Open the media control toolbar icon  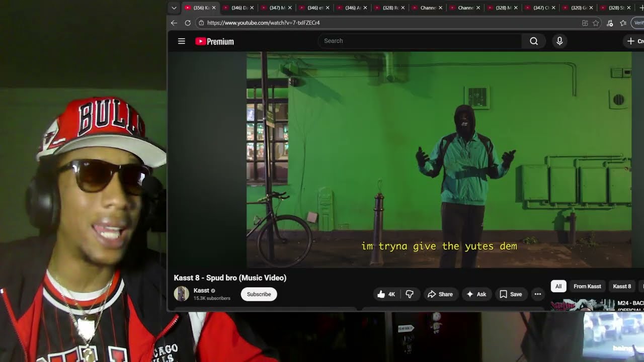coord(610,23)
